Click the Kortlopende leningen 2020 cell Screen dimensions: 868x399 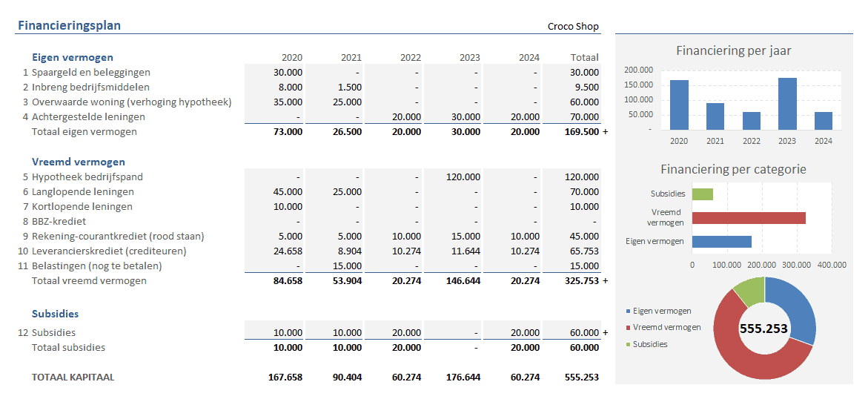[275, 206]
